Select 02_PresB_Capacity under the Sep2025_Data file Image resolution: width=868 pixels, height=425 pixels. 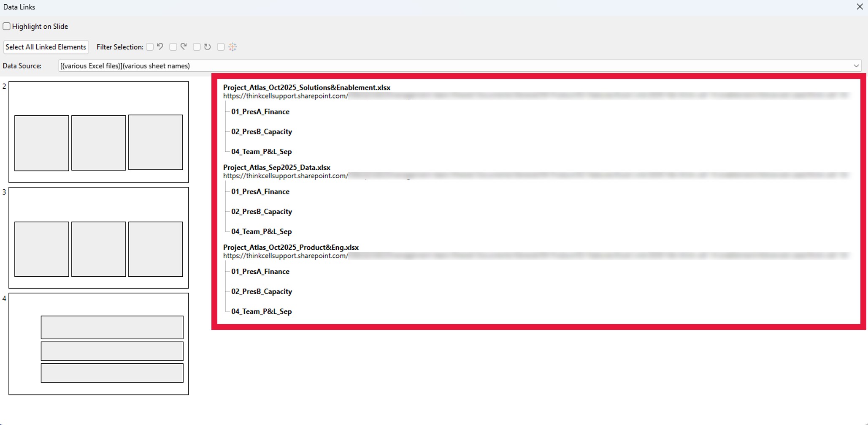[261, 211]
